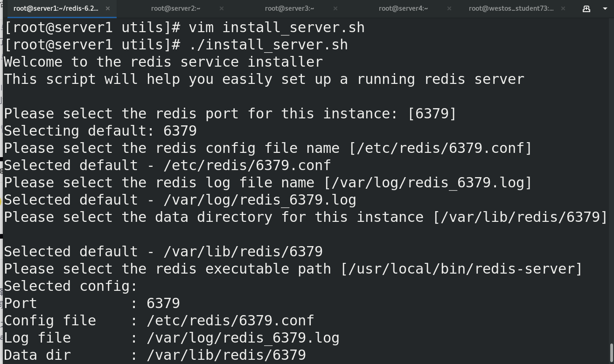
Task: Switch to the root@server1 redis tab
Action: (56, 8)
